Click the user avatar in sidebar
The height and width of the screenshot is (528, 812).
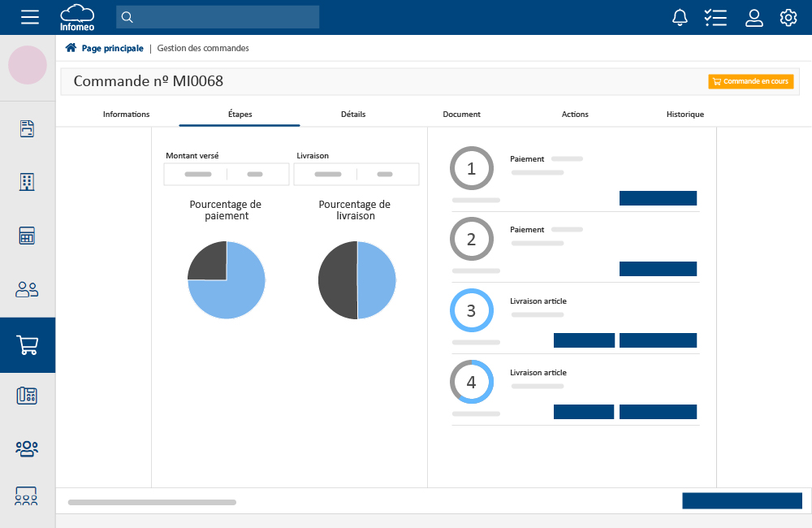(28, 65)
